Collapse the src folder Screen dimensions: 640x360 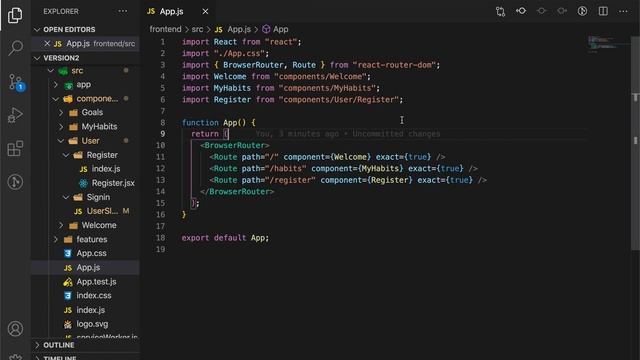(x=77, y=71)
